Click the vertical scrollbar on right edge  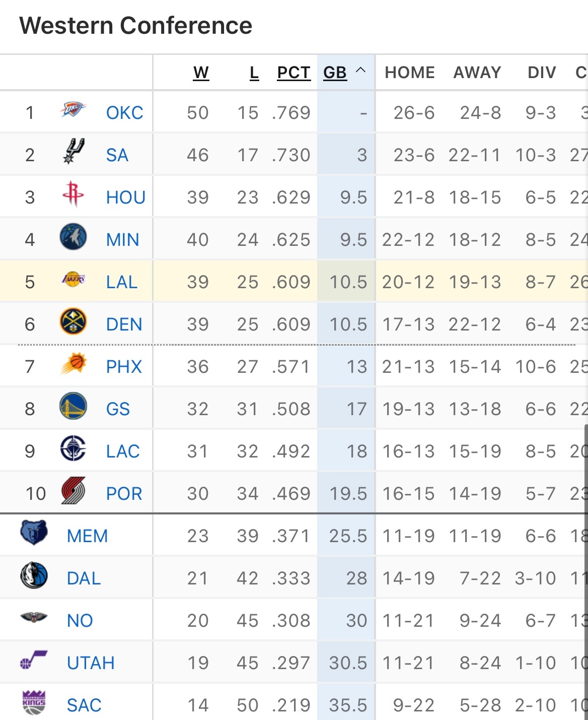(x=585, y=554)
